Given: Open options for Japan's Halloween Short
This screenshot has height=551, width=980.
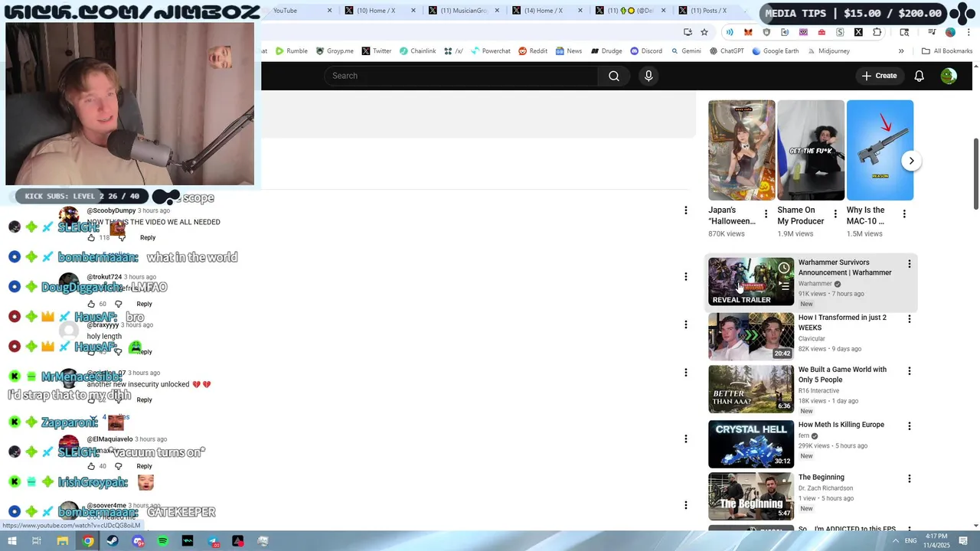Looking at the screenshot, I should pyautogui.click(x=766, y=214).
